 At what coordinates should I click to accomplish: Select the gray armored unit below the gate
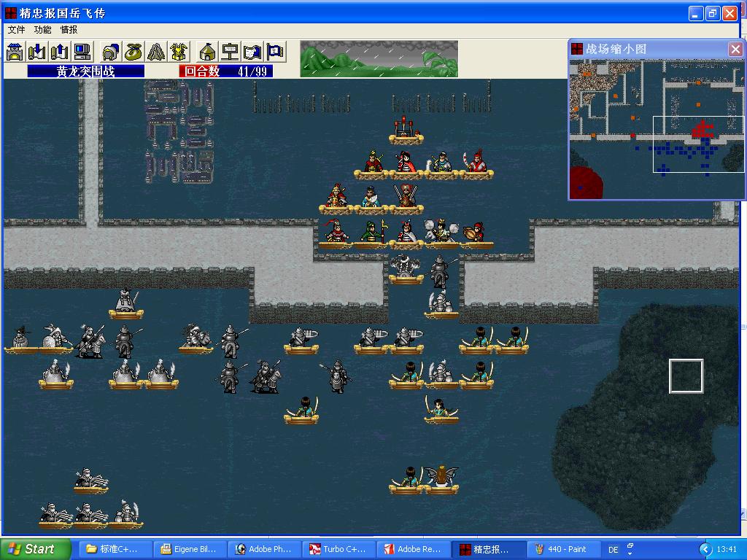click(406, 268)
